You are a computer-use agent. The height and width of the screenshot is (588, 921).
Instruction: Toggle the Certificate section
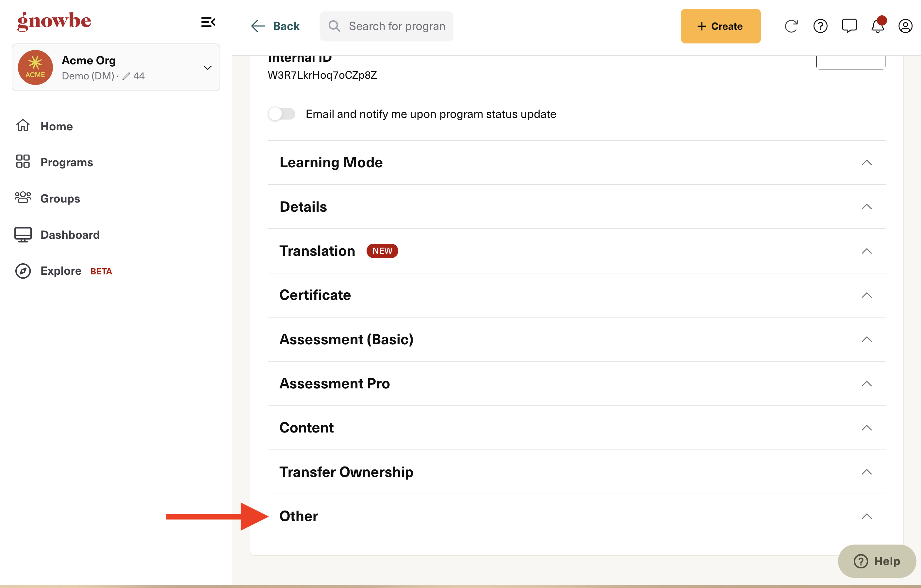click(576, 295)
